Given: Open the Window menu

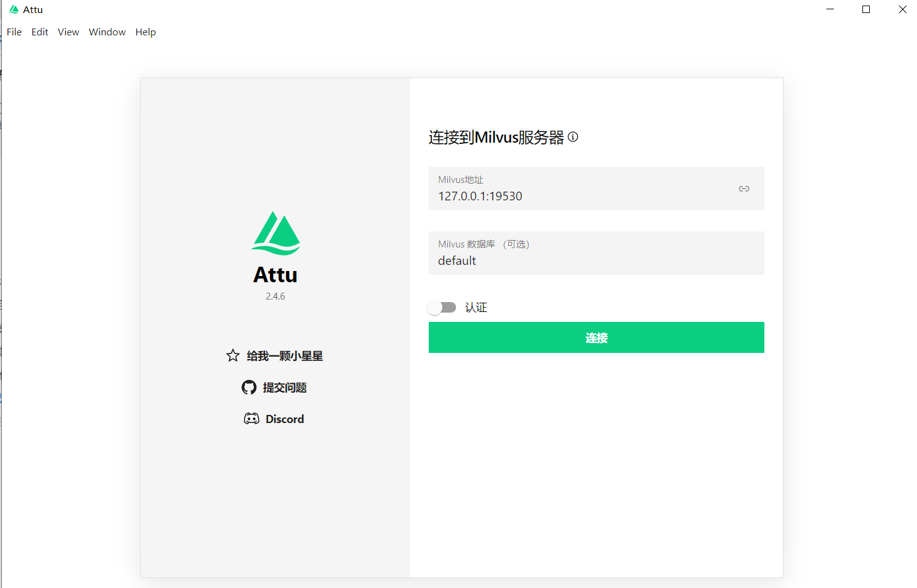Looking at the screenshot, I should tap(107, 32).
